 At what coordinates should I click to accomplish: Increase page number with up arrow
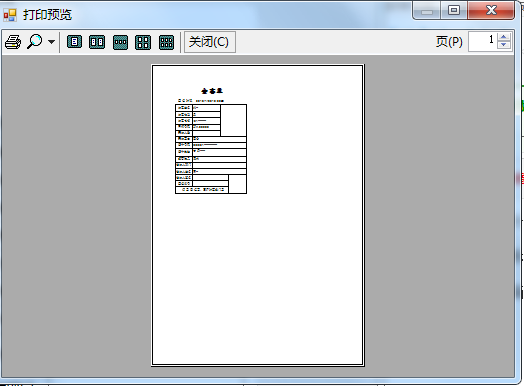click(x=504, y=37)
